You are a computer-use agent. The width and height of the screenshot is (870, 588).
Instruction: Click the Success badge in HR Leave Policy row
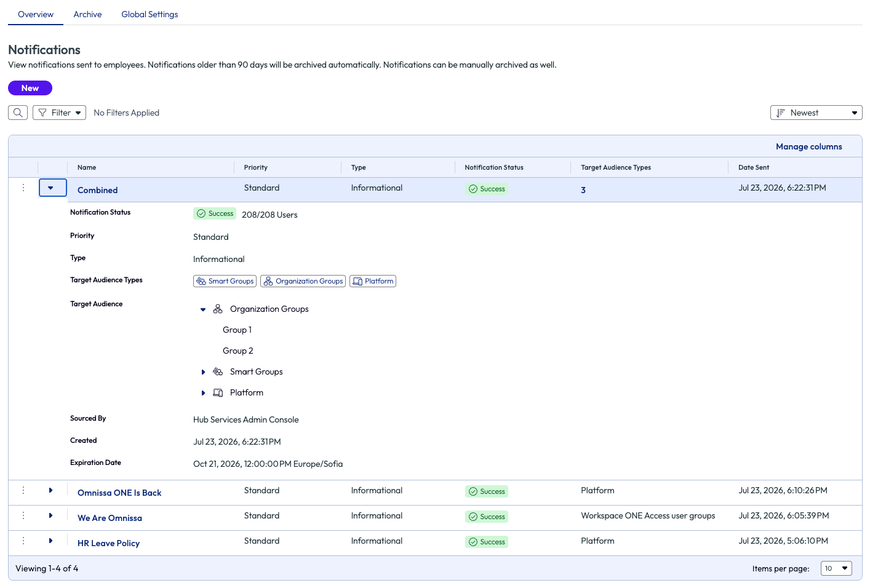tap(487, 542)
